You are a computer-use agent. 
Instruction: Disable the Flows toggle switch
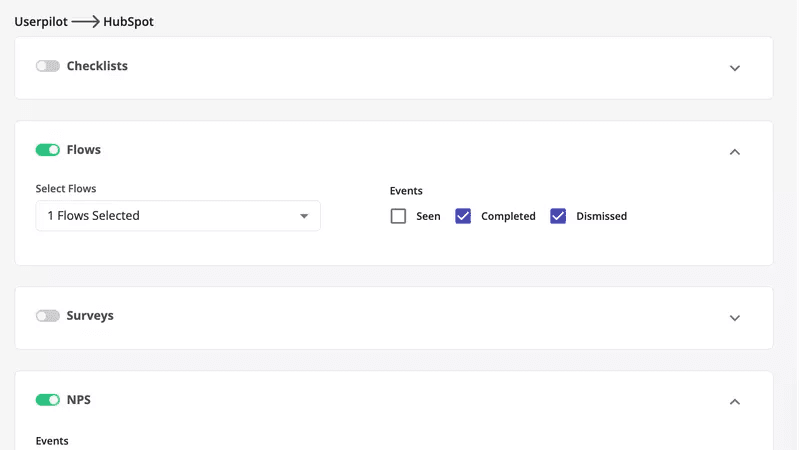47,150
